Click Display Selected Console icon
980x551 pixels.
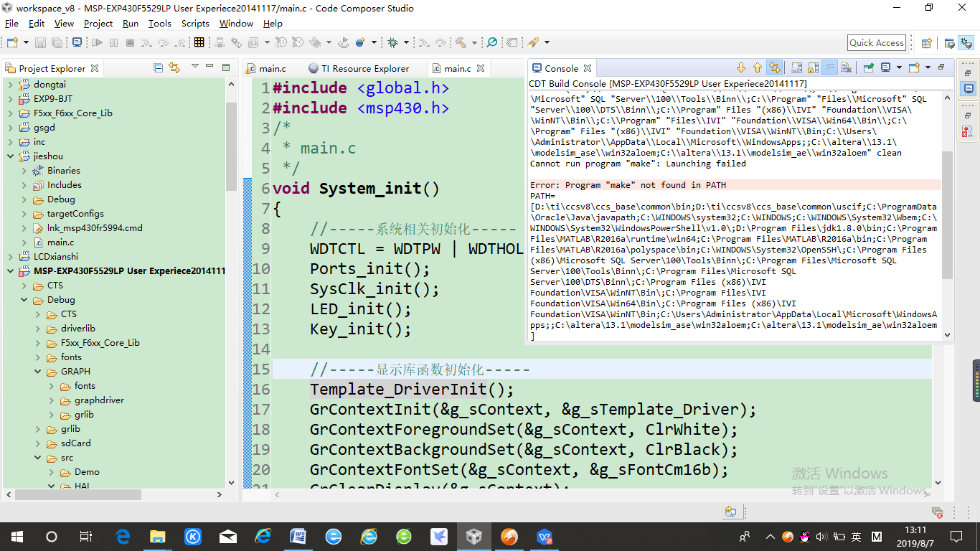click(885, 67)
